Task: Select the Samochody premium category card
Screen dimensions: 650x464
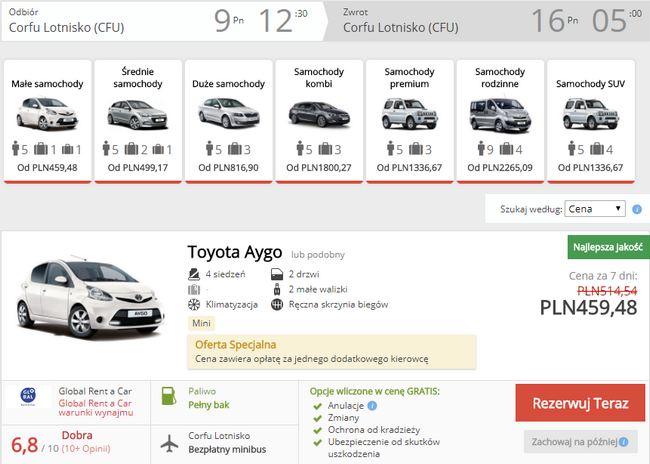Action: 410,121
